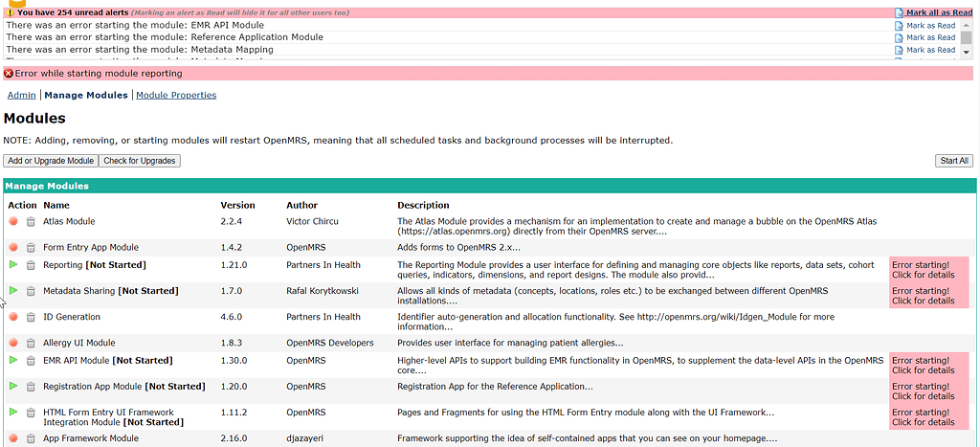Click the Author column header
The height and width of the screenshot is (447, 980).
pyautogui.click(x=301, y=205)
